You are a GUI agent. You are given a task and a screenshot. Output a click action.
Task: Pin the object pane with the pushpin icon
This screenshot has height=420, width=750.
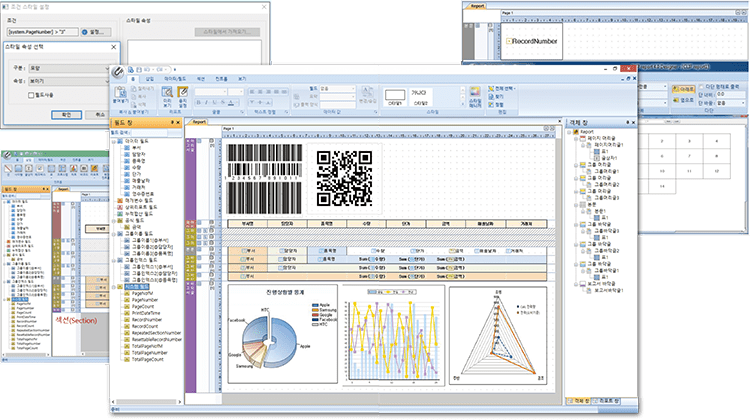628,123
